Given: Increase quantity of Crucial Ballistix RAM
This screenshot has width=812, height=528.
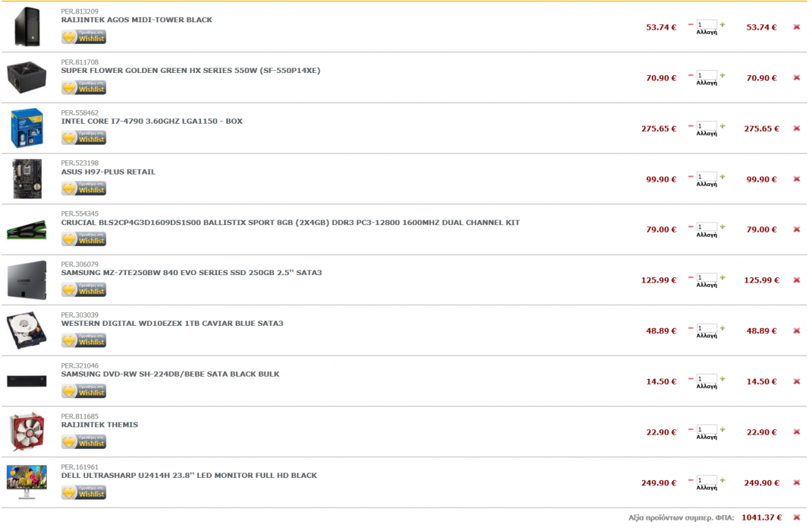Looking at the screenshot, I should [723, 226].
